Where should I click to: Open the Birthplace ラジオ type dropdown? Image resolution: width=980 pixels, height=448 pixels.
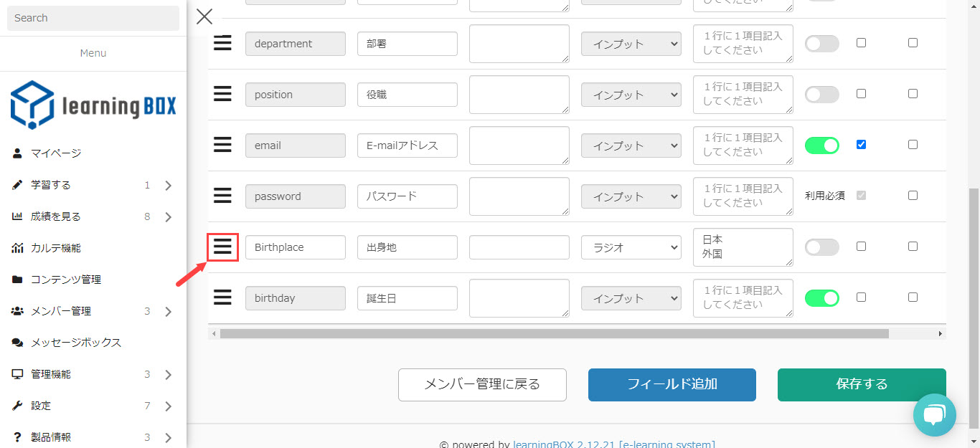631,247
